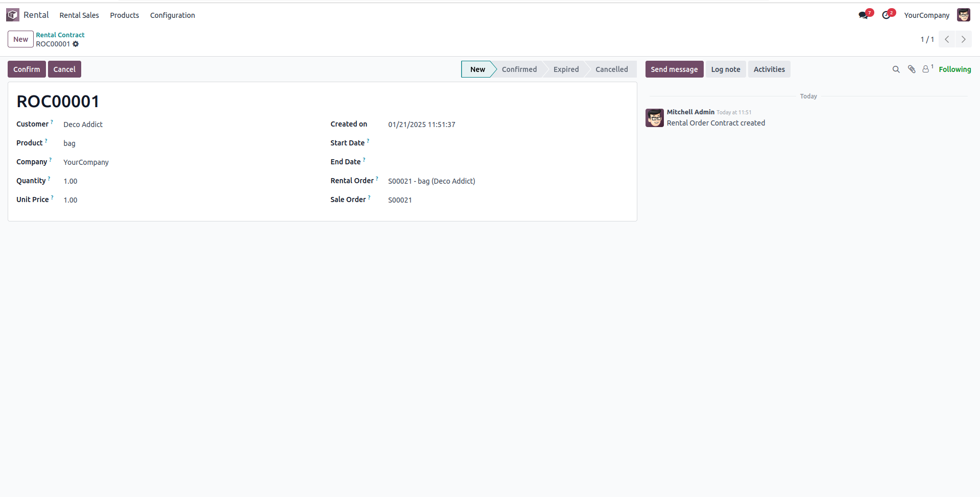Cancel the rental contract
The width and height of the screenshot is (980, 497).
tap(64, 69)
